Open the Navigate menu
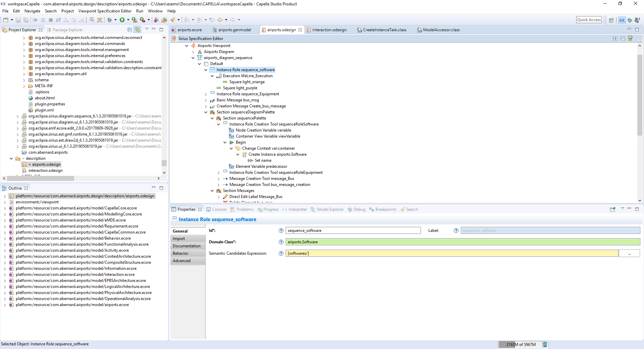This screenshot has width=644, height=349. pos(32,11)
